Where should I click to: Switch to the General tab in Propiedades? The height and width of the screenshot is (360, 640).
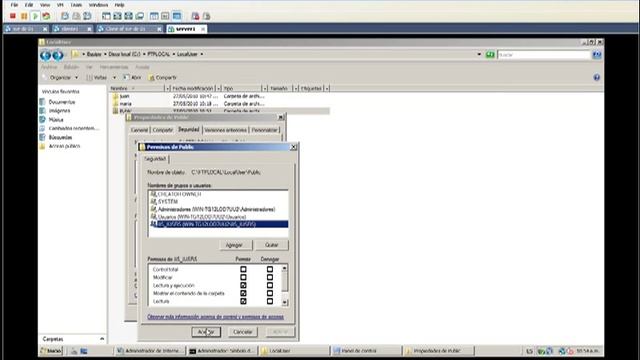[x=139, y=130]
